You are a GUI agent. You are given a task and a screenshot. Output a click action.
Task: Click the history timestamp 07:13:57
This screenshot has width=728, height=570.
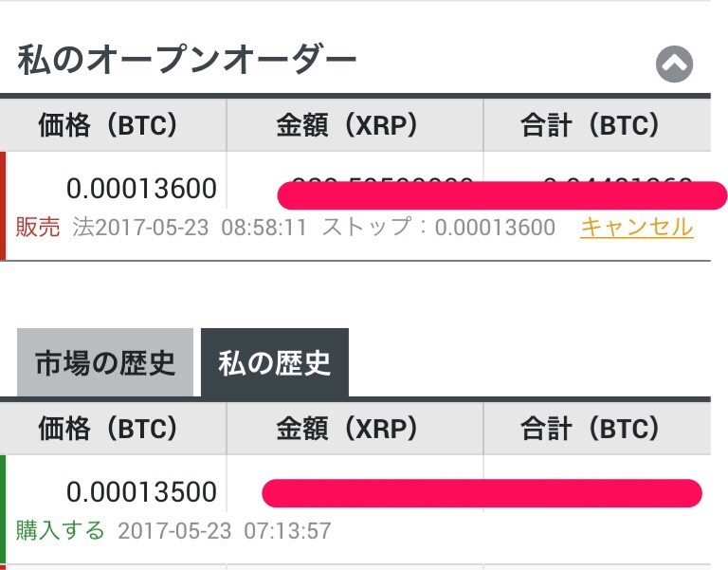point(288,531)
